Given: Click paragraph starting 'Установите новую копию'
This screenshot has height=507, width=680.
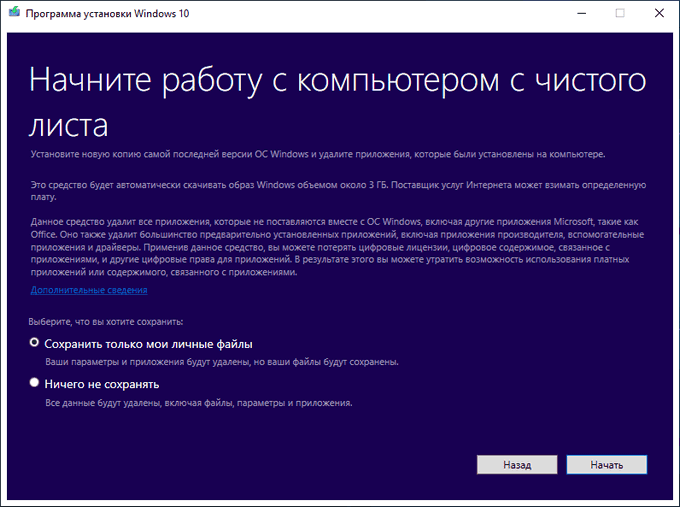Looking at the screenshot, I should point(318,154).
